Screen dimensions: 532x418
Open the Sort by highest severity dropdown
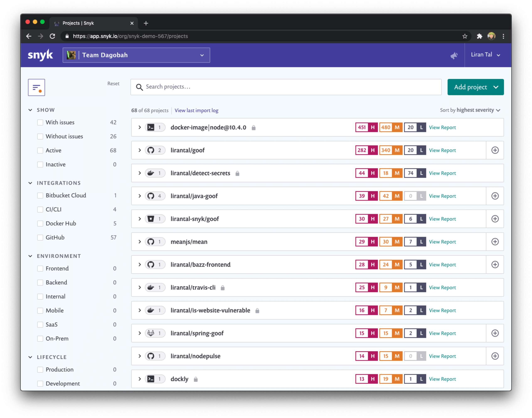coord(470,110)
